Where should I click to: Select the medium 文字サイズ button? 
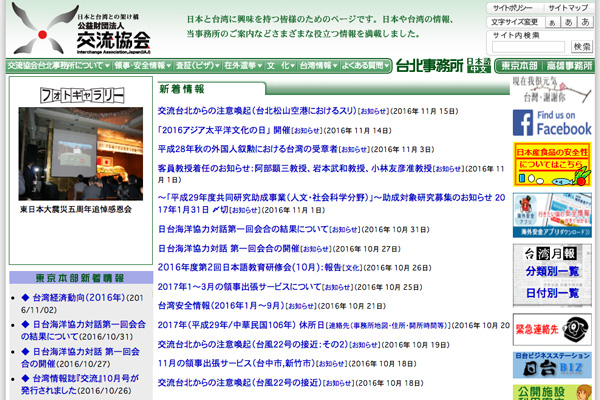click(568, 22)
